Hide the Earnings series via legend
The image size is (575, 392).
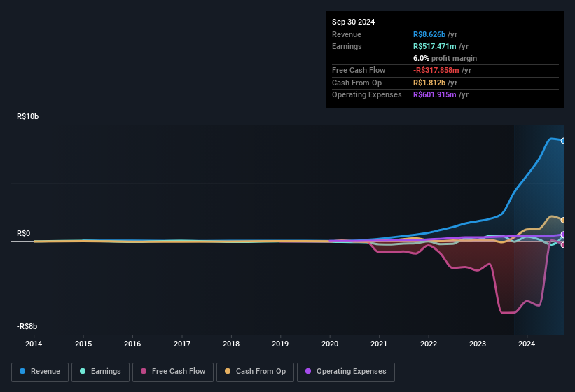coord(100,371)
